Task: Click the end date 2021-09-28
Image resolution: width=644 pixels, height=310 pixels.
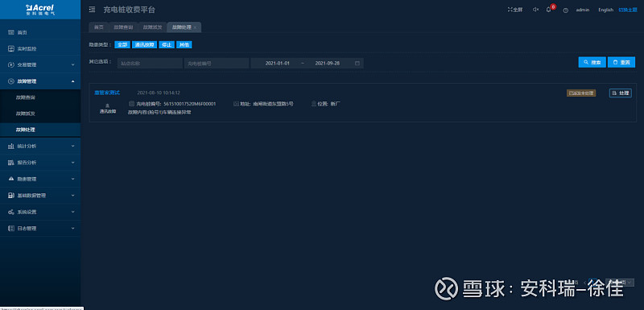Action: click(328, 64)
